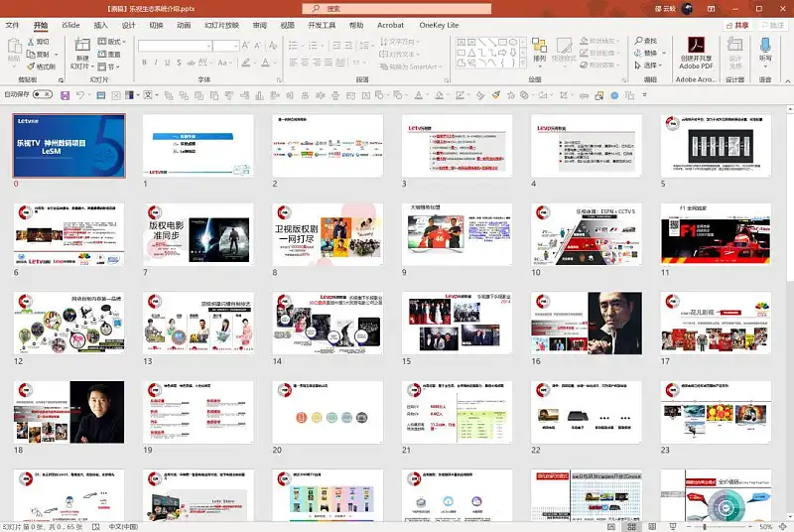Click the Paste (粘贴) clipboard icon
794x532 pixels.
pyautogui.click(x=14, y=46)
